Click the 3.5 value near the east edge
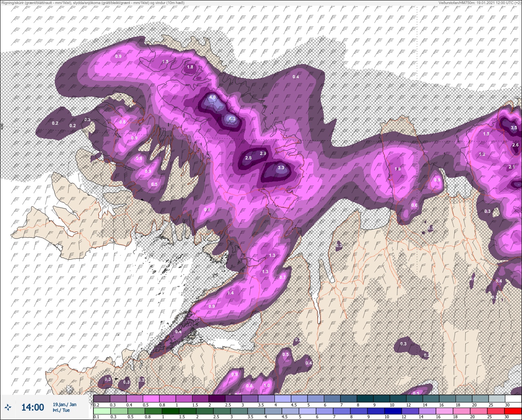The height and width of the screenshot is (420, 522). (x=514, y=128)
